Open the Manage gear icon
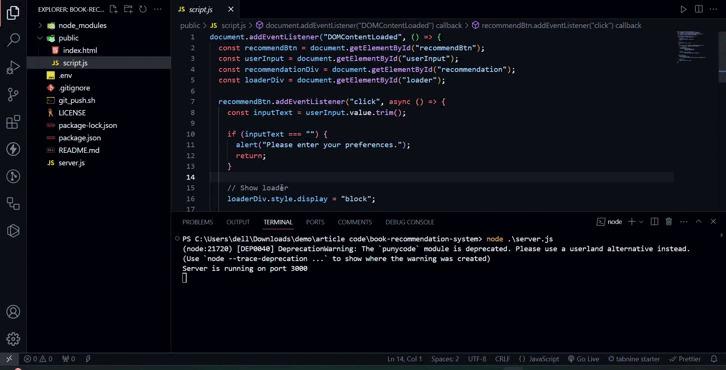This screenshot has height=370, width=726. click(x=13, y=339)
